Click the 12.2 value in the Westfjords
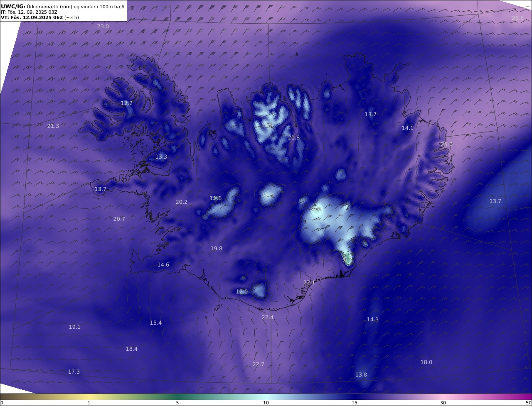Screen dimensions: 532x406 pyautogui.click(x=127, y=103)
